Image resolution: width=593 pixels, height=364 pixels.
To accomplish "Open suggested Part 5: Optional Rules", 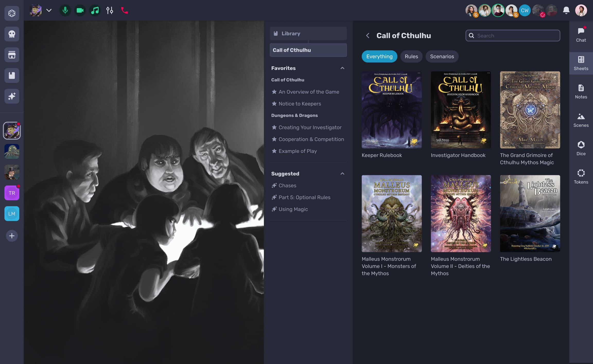I will [x=304, y=197].
